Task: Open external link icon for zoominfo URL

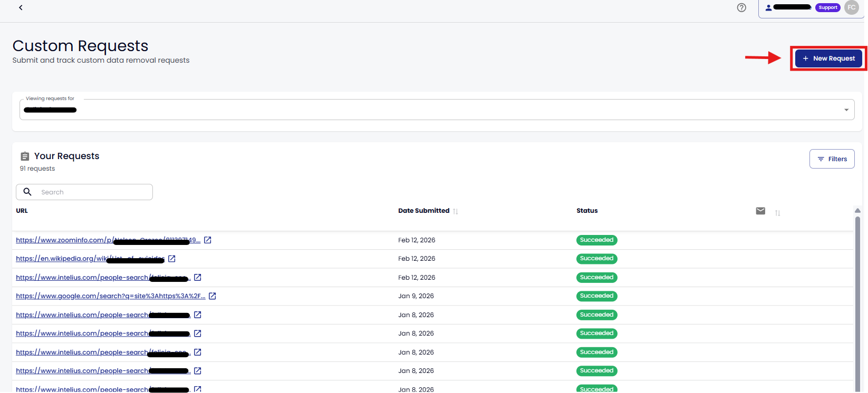Action: (208, 240)
